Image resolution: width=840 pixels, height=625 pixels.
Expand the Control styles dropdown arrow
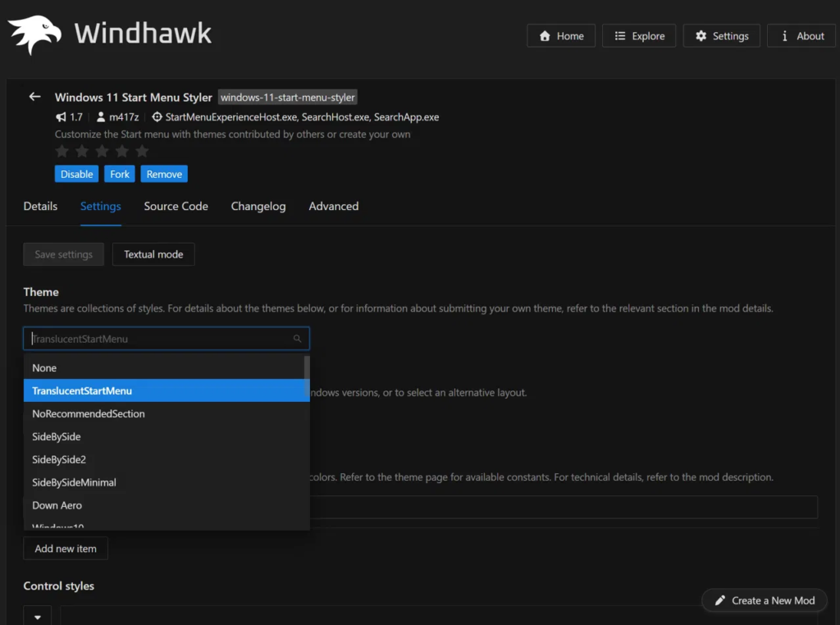(x=38, y=617)
